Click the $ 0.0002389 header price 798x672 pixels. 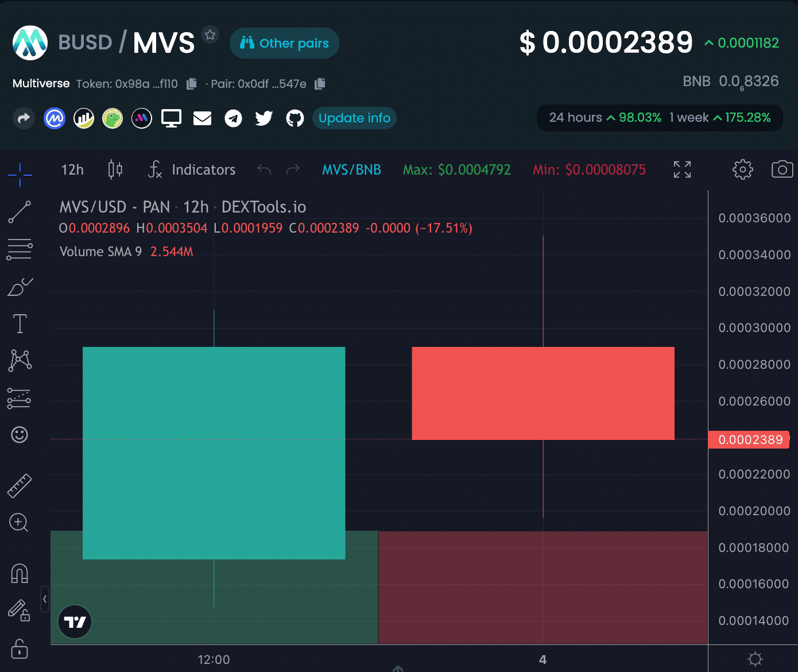click(x=606, y=43)
